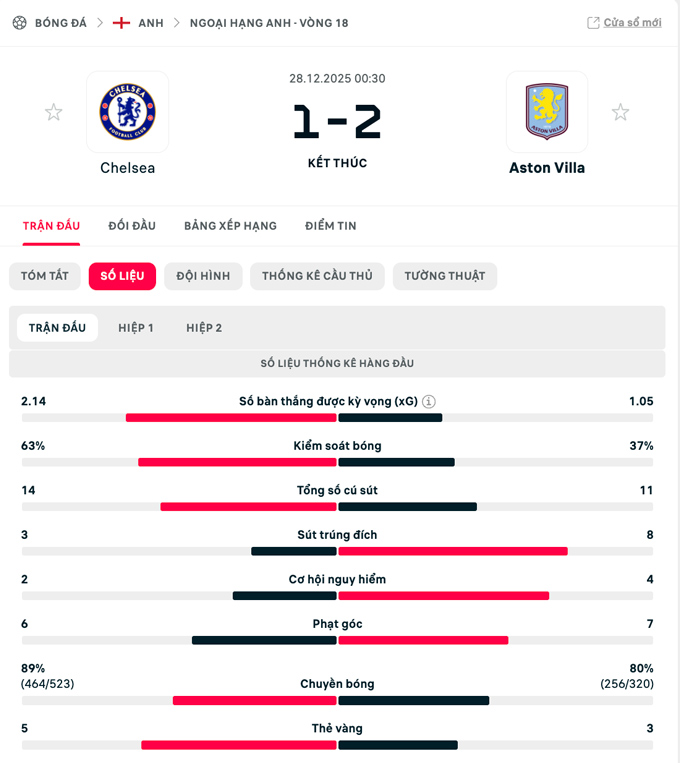Switch stats to Hiệp 1

click(x=136, y=328)
